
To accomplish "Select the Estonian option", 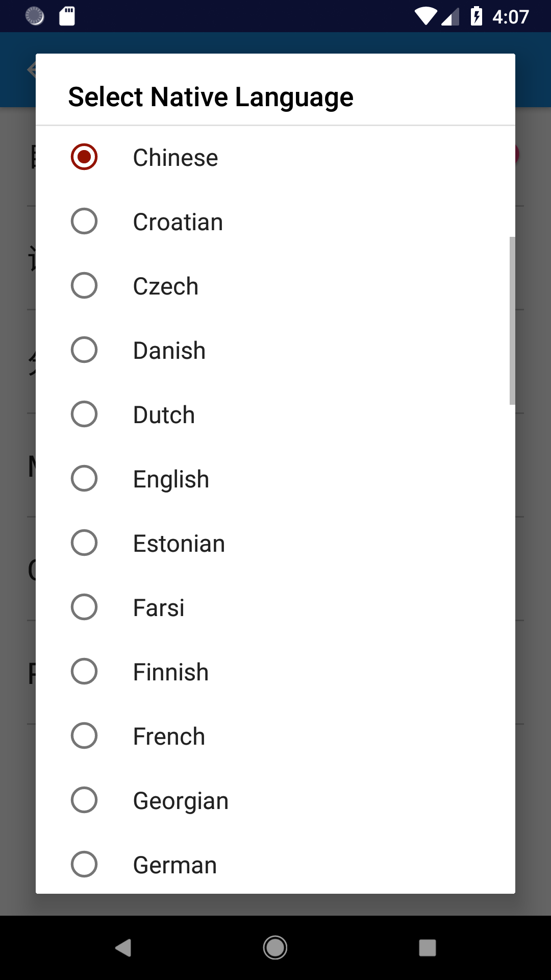I will click(275, 543).
